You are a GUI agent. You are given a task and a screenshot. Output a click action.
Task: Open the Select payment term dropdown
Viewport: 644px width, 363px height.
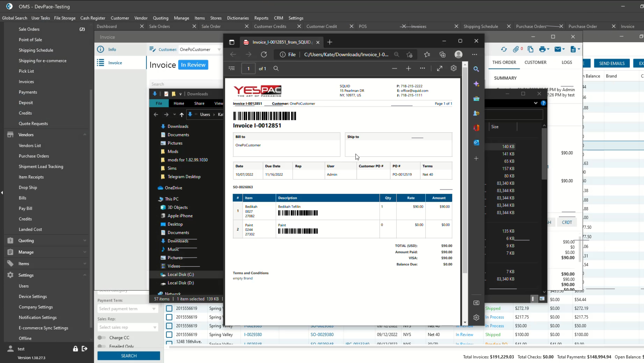127,309
